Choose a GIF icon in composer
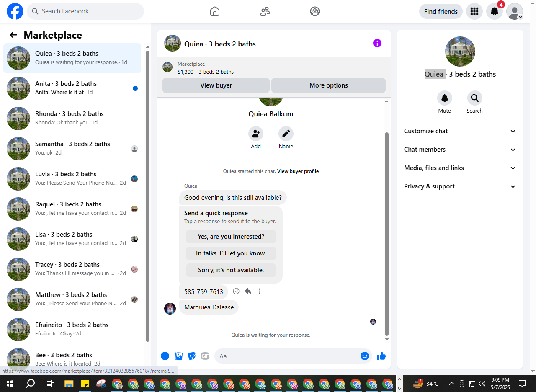This screenshot has height=392, width=536. 205,356
